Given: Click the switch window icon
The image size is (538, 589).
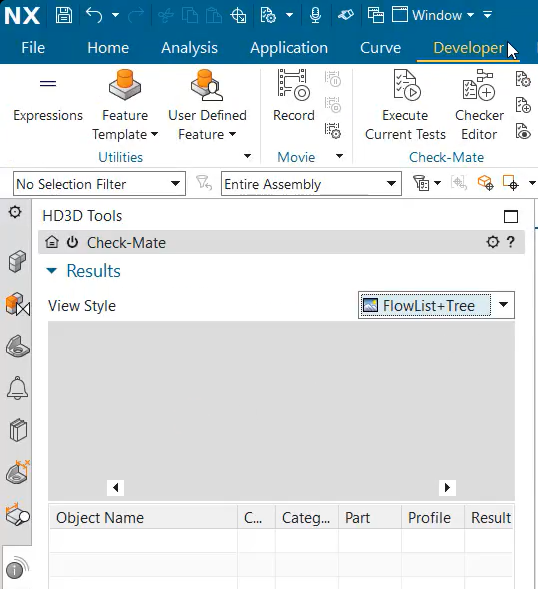Looking at the screenshot, I should (x=376, y=15).
